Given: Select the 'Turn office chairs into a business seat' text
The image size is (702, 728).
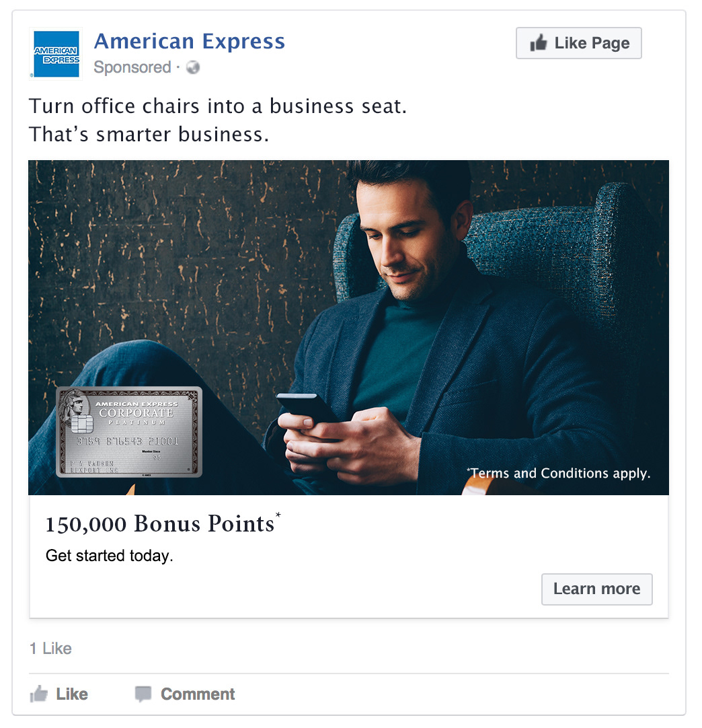Looking at the screenshot, I should click(x=218, y=106).
